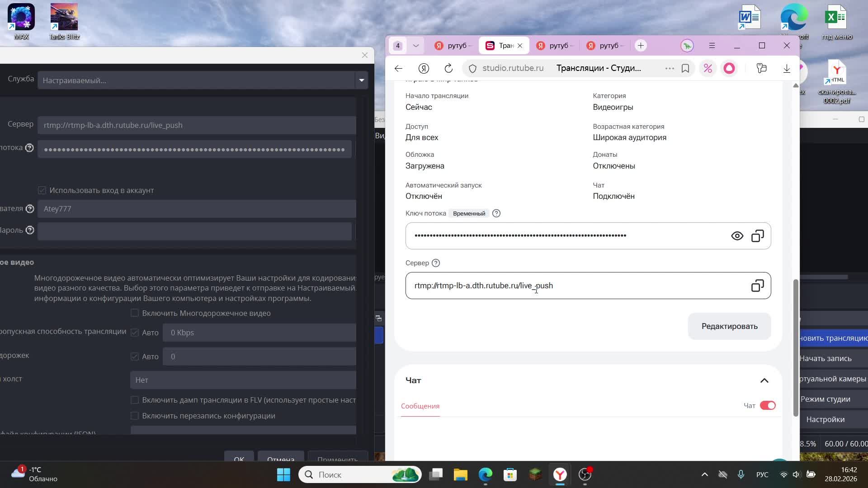Copy the stream key to clipboard
868x488 pixels.
coord(757,236)
